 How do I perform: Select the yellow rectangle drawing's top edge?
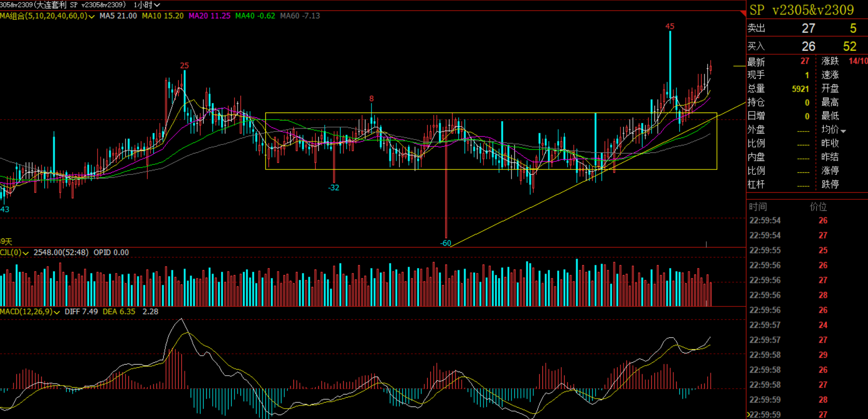coord(491,113)
